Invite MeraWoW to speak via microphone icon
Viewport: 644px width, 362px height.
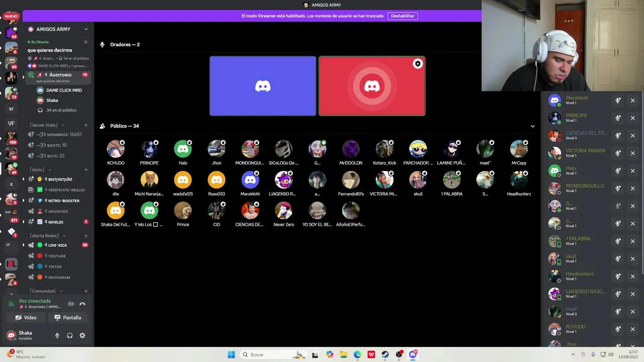[x=618, y=101]
